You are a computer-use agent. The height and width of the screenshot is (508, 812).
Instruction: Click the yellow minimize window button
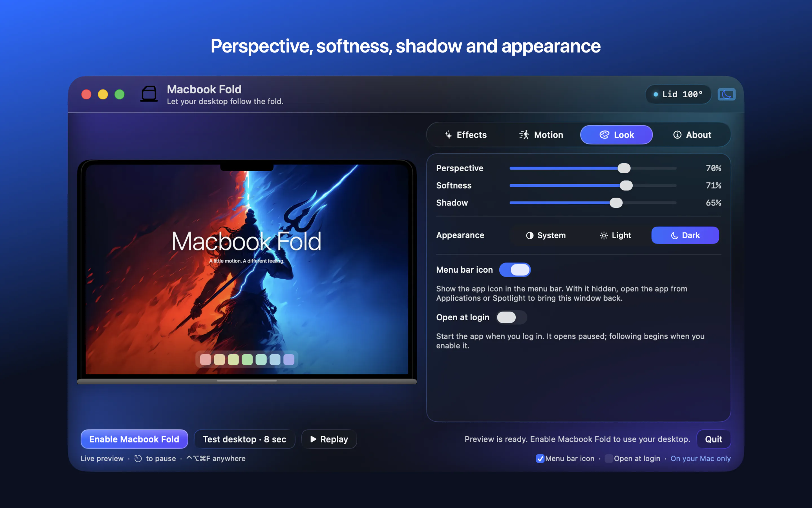coord(103,95)
